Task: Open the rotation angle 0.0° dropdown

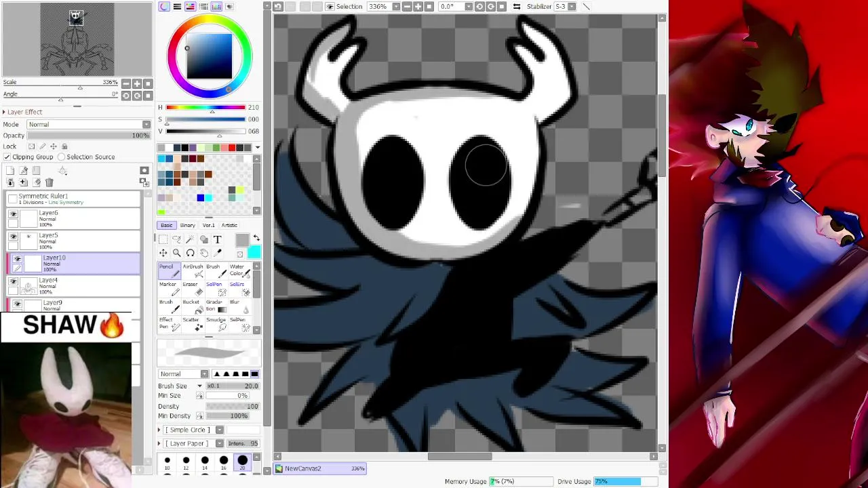Action: [469, 6]
